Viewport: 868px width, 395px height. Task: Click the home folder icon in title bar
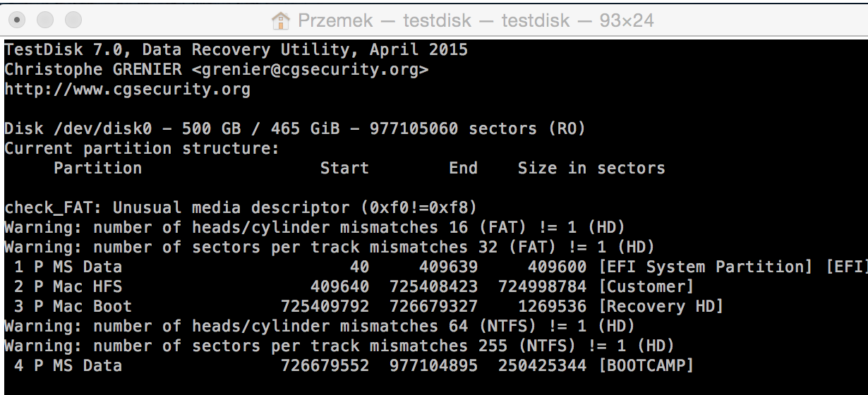(x=281, y=20)
